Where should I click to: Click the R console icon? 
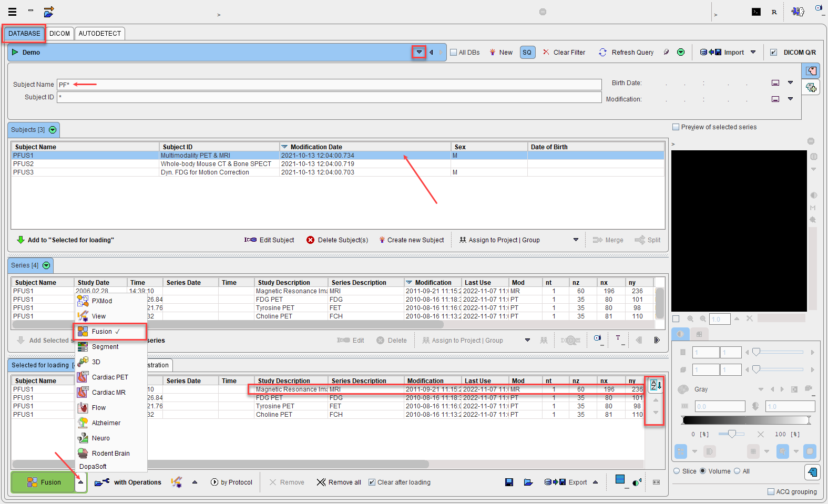[x=774, y=12]
